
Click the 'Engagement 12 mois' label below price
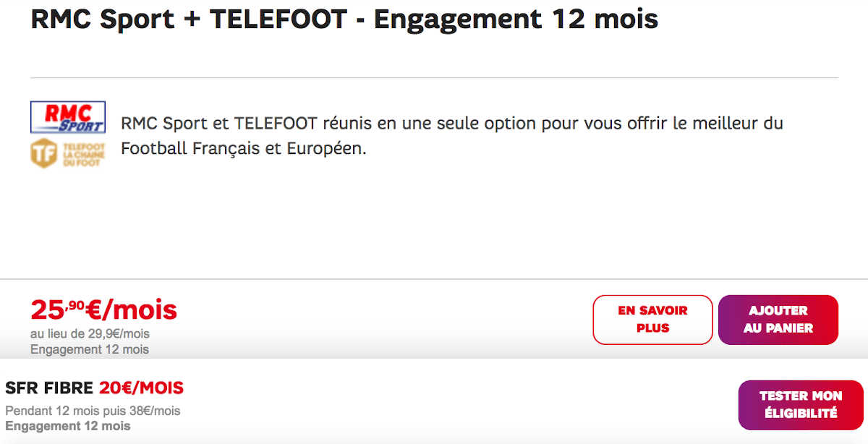pyautogui.click(x=88, y=349)
